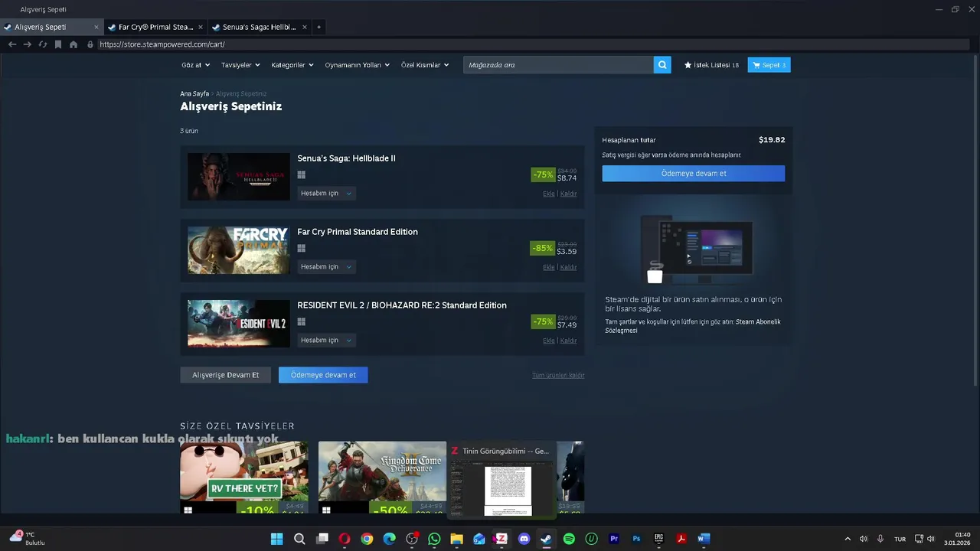Click Ekle link for Far Cry Primal
980x551 pixels.
[x=549, y=268]
